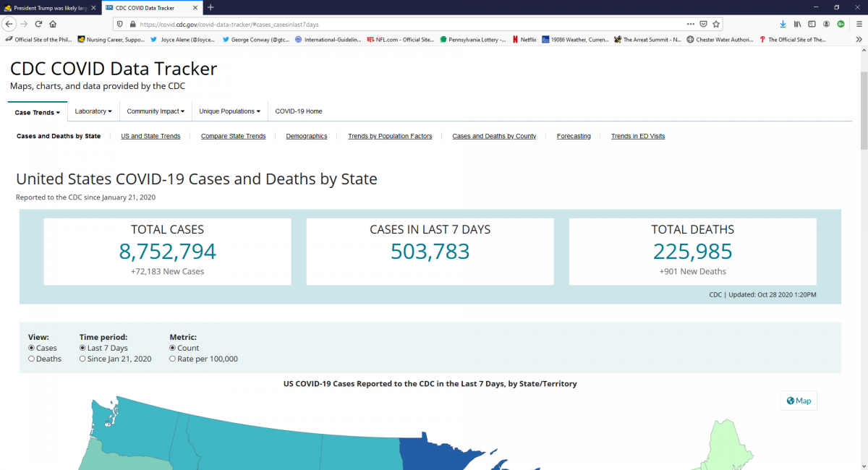Screen dimensions: 868x470
Task: Open Cases and Deaths by County
Action: pos(494,136)
